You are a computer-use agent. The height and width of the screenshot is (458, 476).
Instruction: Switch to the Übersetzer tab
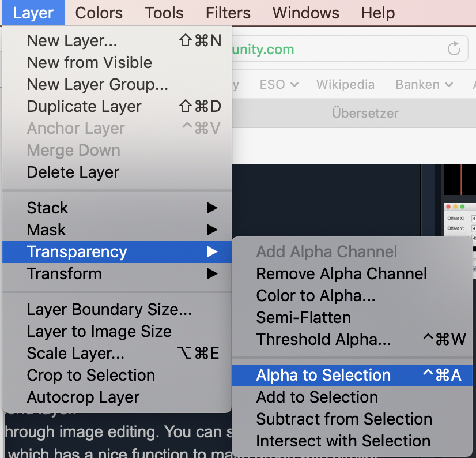[x=365, y=114]
